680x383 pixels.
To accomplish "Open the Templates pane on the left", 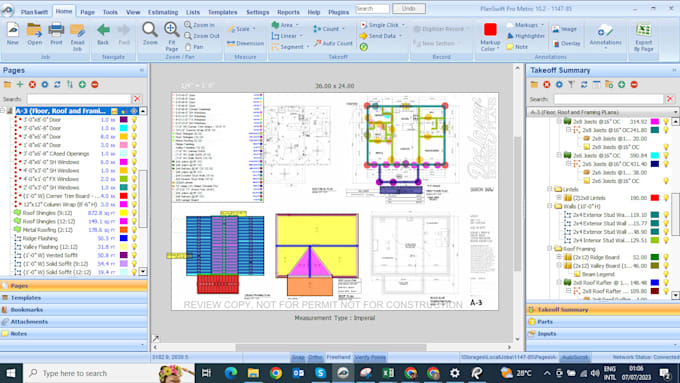I will coord(74,298).
